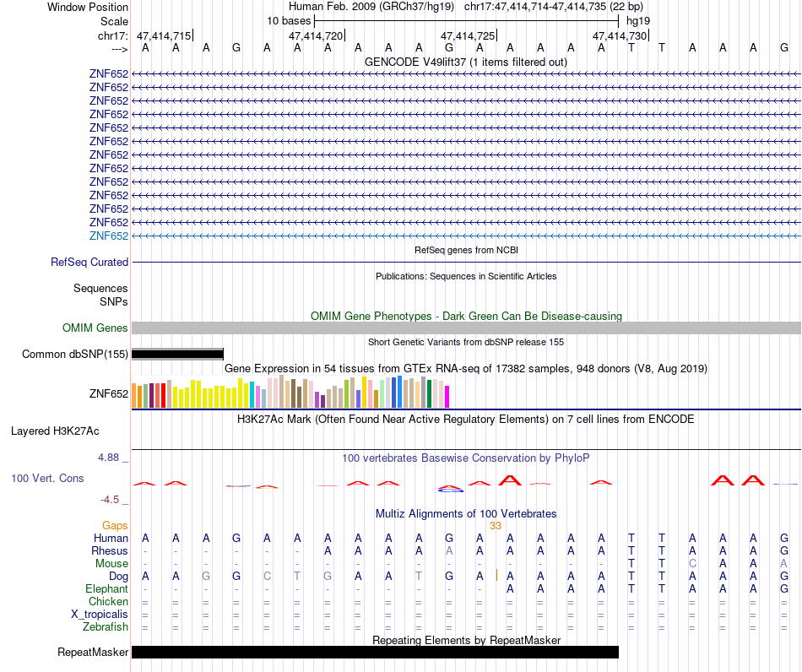802x672 pixels.
Task: Click the C base in the Mouse row
Action: tap(692, 564)
